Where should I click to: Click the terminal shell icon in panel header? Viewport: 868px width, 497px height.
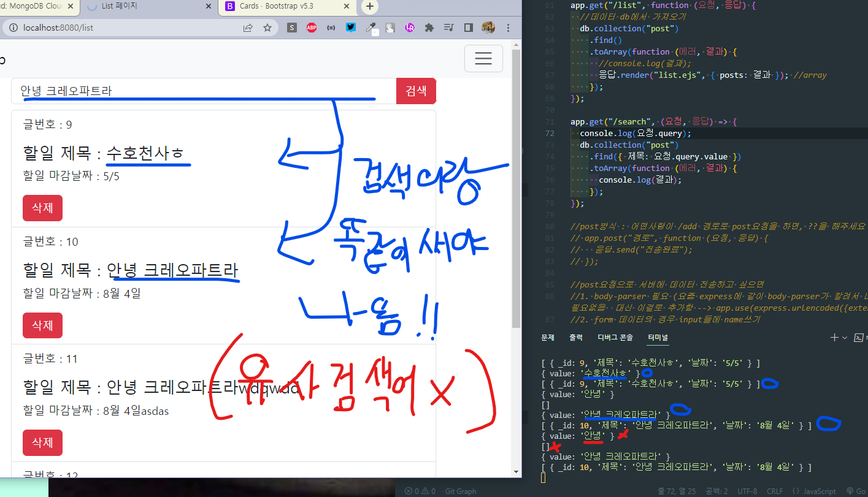tap(860, 338)
